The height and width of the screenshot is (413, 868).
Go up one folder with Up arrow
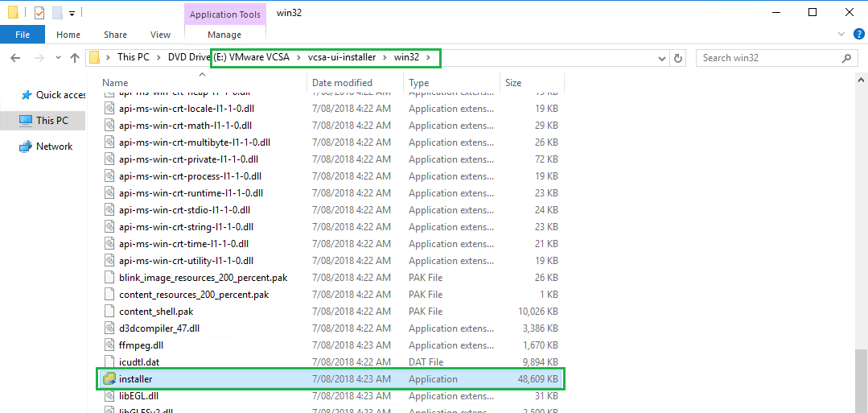tap(75, 58)
